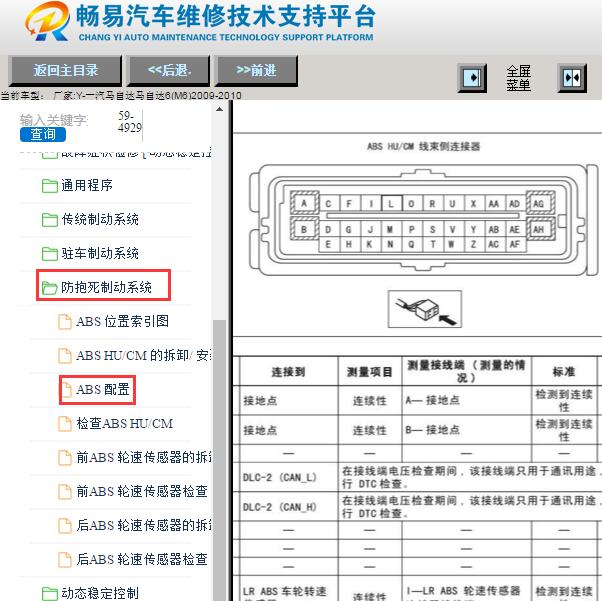This screenshot has width=602, height=601.
Task: Click the open 防抱死制动系统 folder icon
Action: point(50,288)
